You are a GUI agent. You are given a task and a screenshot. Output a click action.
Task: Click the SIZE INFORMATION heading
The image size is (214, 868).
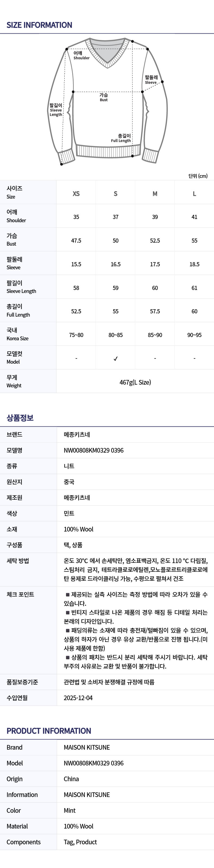click(39, 25)
